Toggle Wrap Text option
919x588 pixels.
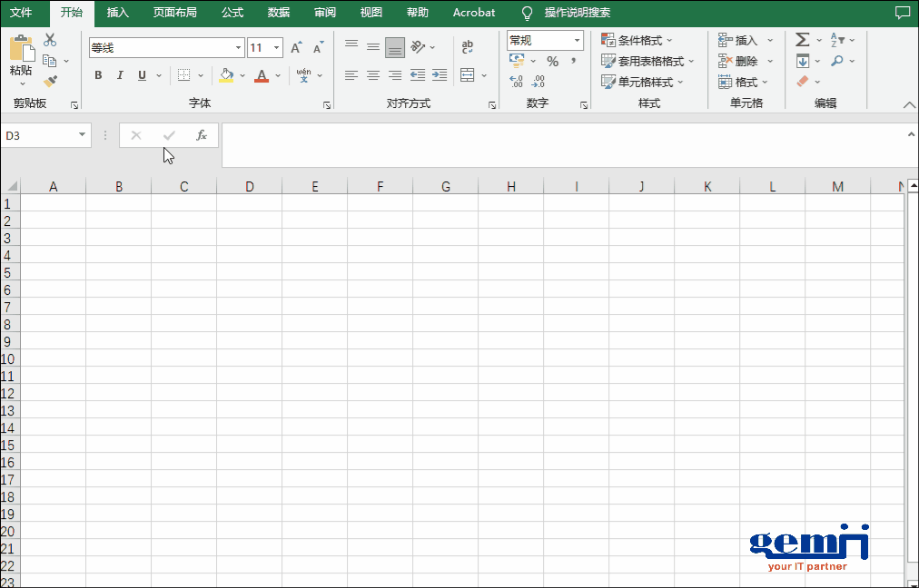point(467,47)
